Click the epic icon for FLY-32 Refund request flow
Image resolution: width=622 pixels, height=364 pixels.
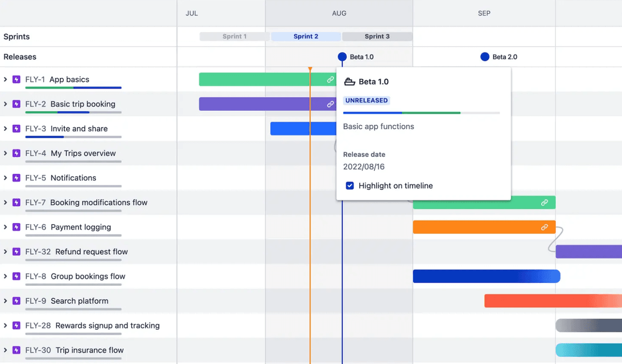16,252
